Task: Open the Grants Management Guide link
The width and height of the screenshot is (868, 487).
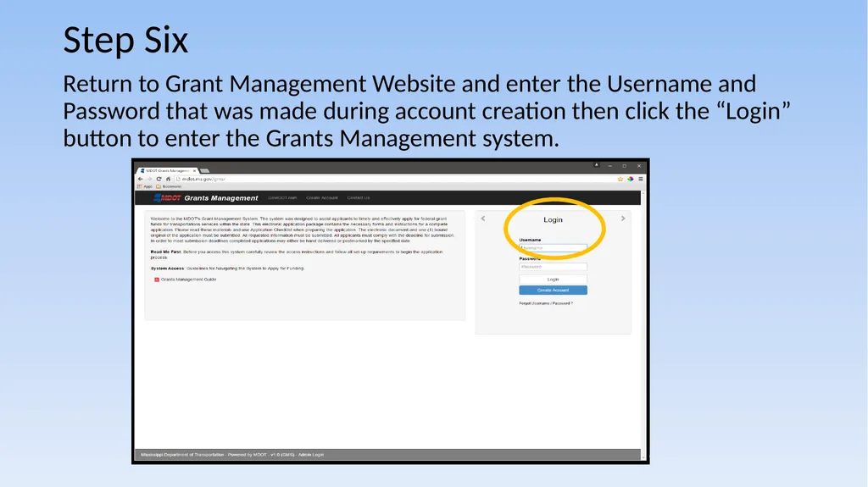Action: tap(188, 279)
